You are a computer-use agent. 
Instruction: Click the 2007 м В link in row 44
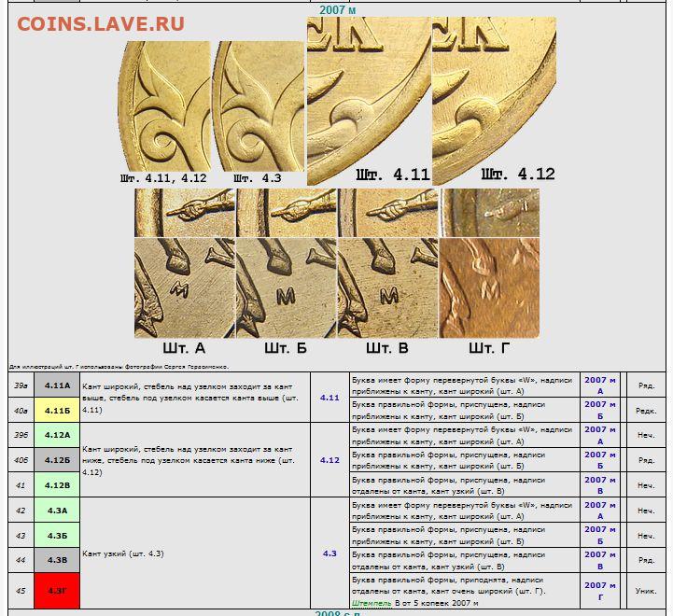pyautogui.click(x=600, y=560)
